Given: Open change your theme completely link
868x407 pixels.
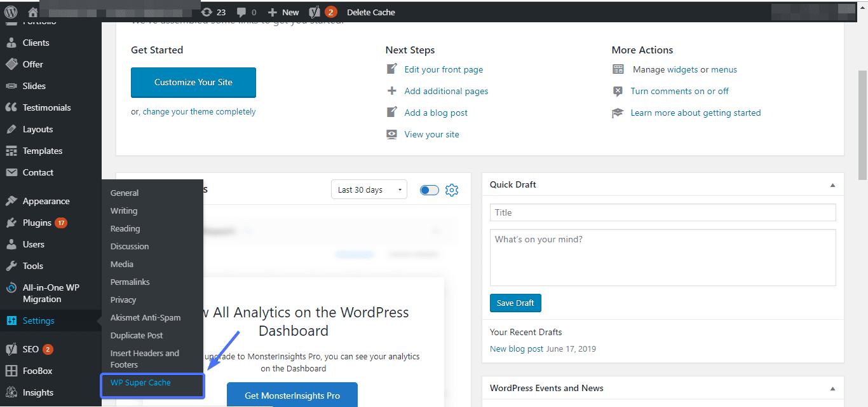Looking at the screenshot, I should click(x=199, y=111).
